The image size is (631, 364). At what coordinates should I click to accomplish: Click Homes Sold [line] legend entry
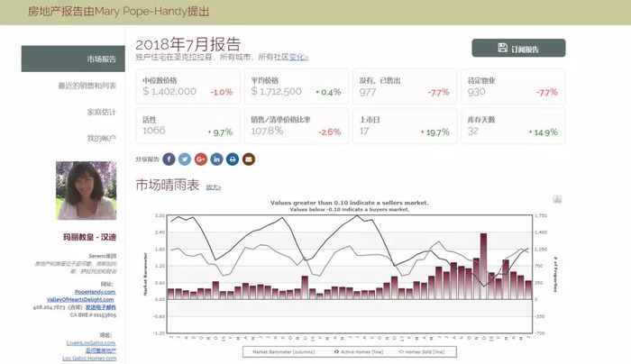(422, 351)
